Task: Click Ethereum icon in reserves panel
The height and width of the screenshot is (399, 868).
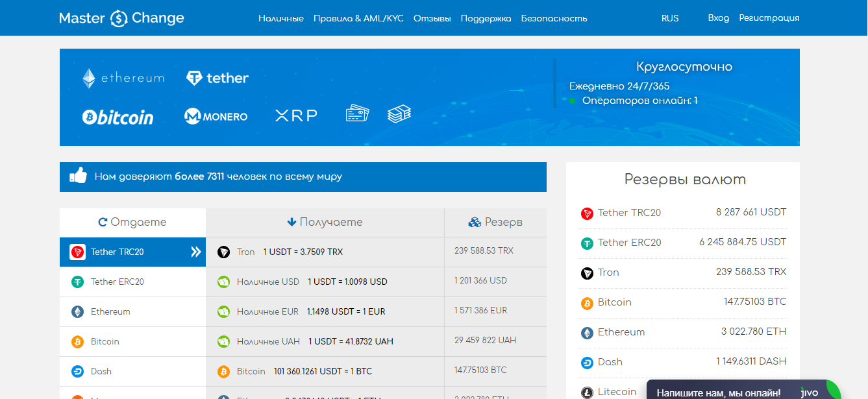Action: [587, 333]
